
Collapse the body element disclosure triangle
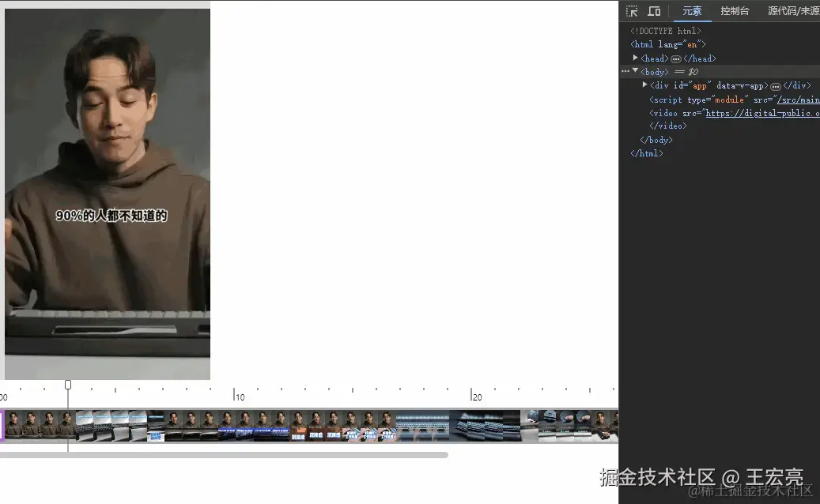pos(634,71)
